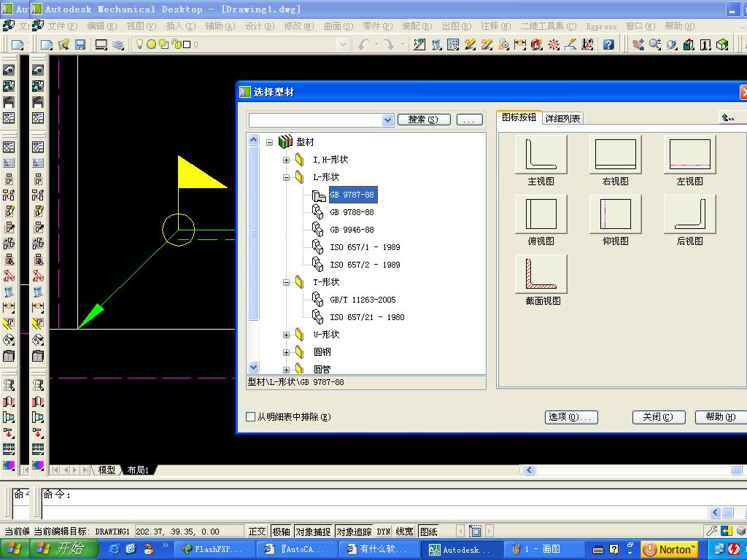The width and height of the screenshot is (747, 560).
Task: Select the 截面视图 section view thumbnail
Action: coord(541,274)
